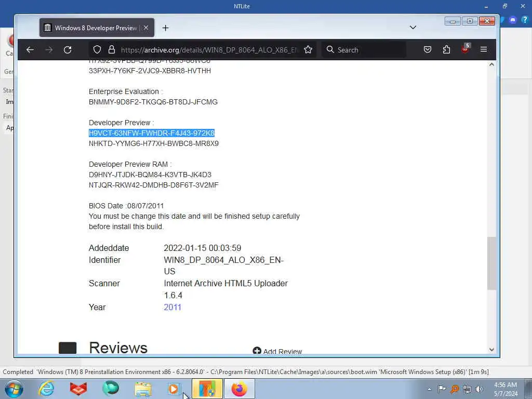Launch Internet Explorer from the taskbar
This screenshot has height=399, width=532.
pos(46,389)
